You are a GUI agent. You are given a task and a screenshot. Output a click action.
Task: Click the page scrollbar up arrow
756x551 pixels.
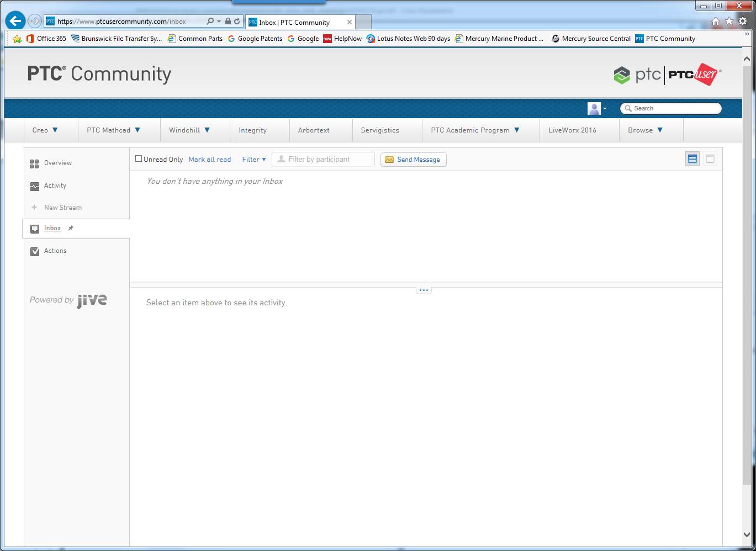tap(747, 59)
